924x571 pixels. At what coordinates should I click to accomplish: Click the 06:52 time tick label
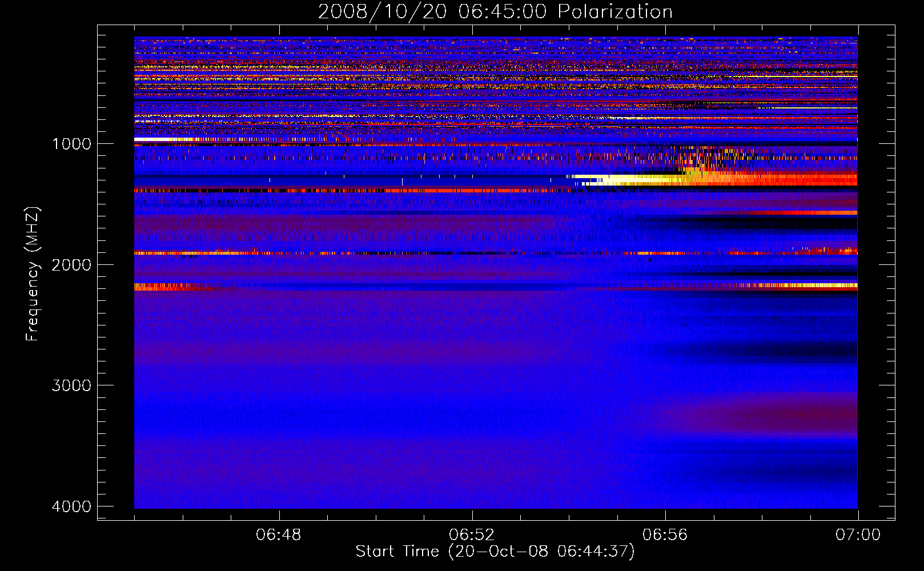[x=472, y=535]
